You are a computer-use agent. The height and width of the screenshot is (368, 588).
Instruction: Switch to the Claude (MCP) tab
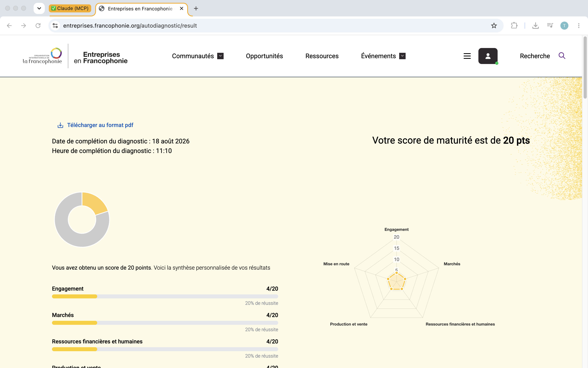coord(70,9)
